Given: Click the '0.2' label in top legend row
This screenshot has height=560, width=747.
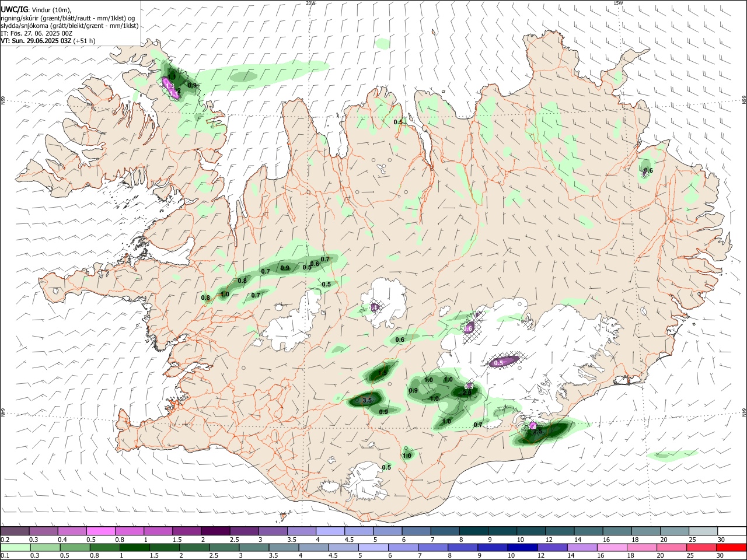Looking at the screenshot, I should click(x=5, y=540).
